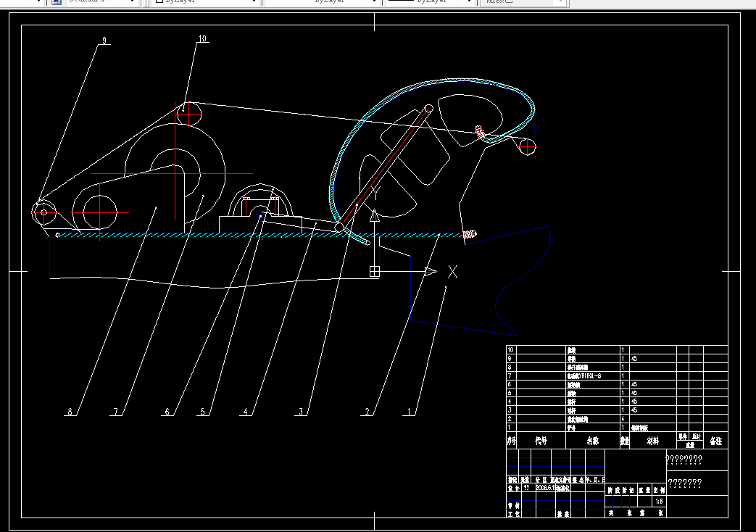Open the ByLayer linetype dropdown
756x532 pixels.
click(374, 2)
